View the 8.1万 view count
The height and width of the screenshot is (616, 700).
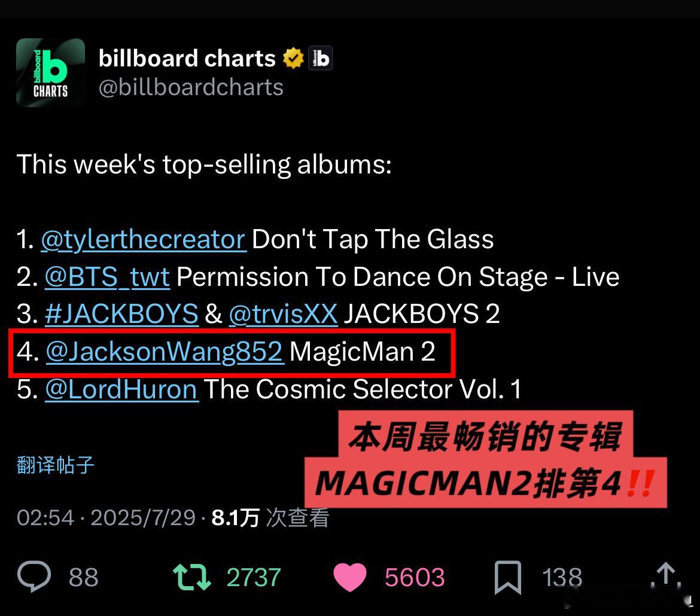270,518
